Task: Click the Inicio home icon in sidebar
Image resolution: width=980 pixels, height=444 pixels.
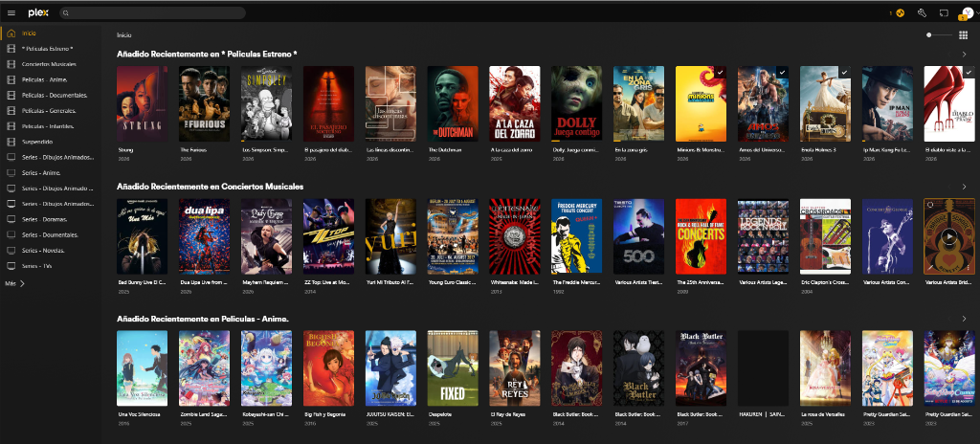Action: [x=11, y=33]
